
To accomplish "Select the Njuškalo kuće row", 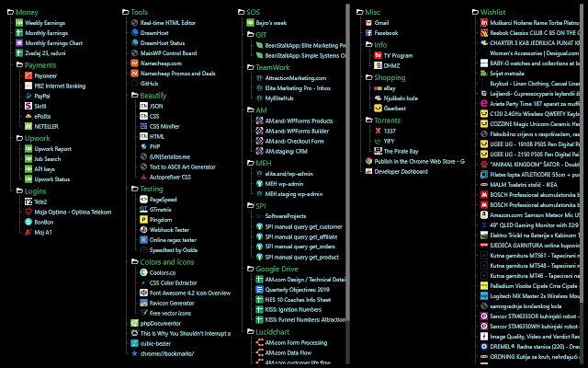I will coord(396,98).
